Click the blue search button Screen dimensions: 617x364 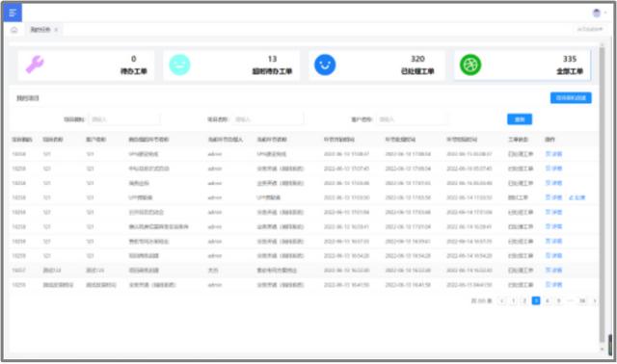tap(520, 119)
